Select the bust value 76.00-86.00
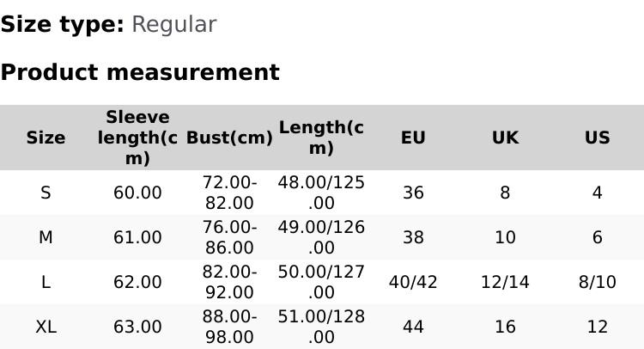Screen dimensions: 644x349 click(229, 237)
